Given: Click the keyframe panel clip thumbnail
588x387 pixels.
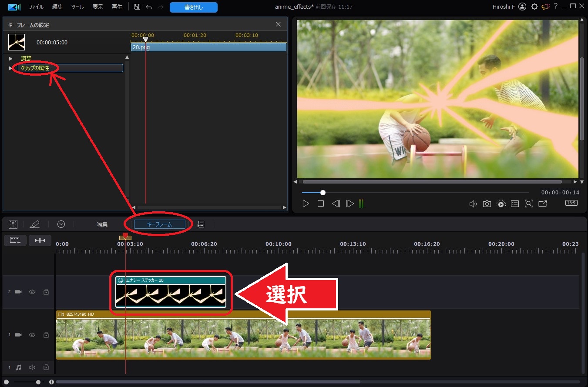Looking at the screenshot, I should click(x=17, y=42).
